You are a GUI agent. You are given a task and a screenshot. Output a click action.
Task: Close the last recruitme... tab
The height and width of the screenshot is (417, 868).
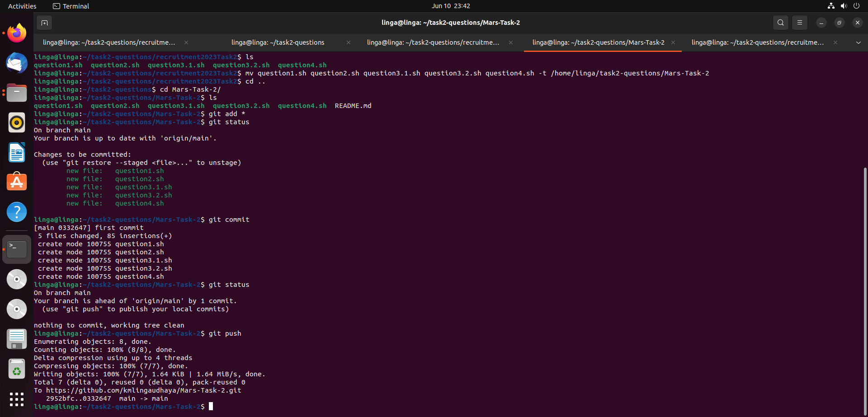[x=835, y=42]
